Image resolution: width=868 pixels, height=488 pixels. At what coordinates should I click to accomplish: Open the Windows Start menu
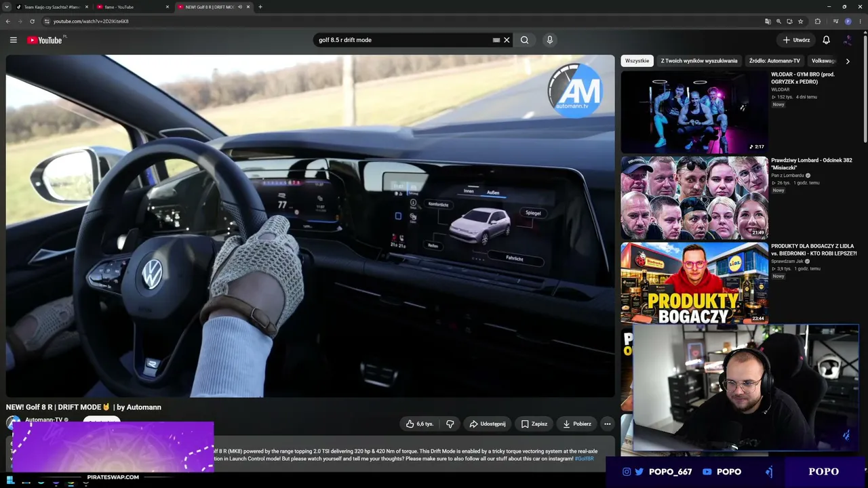click(10, 481)
